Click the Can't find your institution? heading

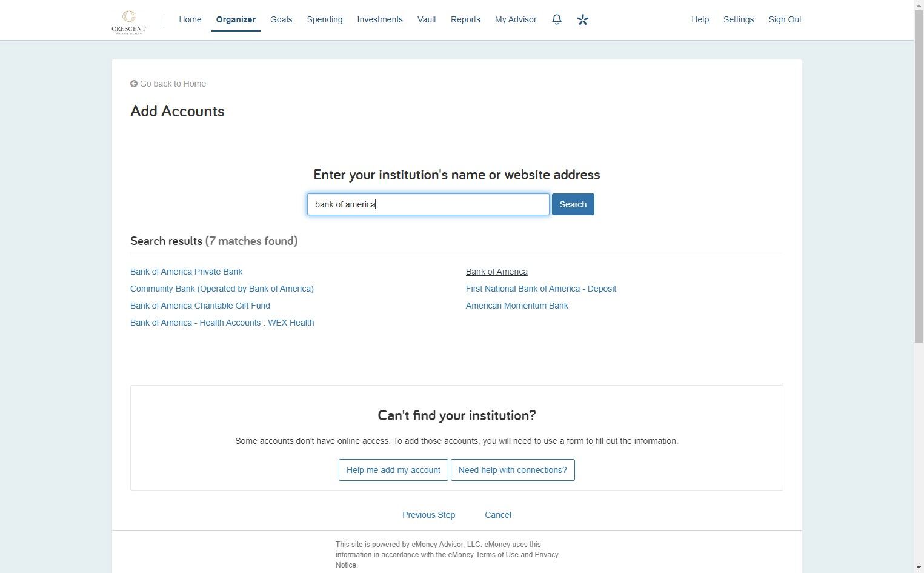(x=457, y=415)
